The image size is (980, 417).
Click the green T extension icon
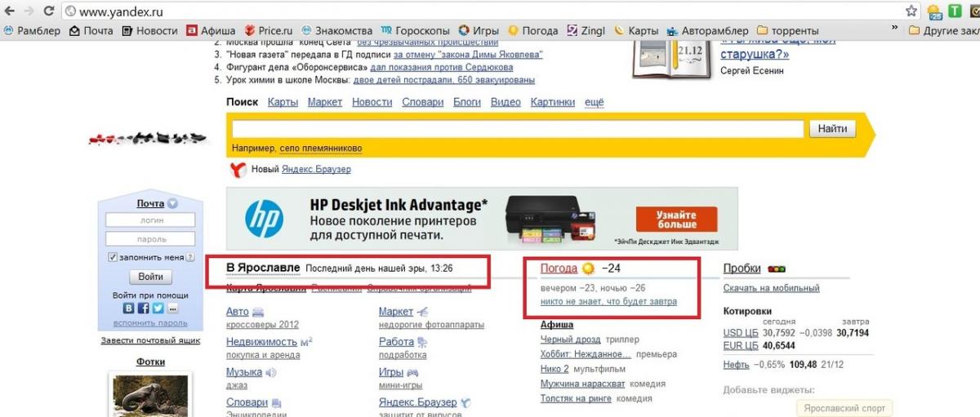click(955, 11)
